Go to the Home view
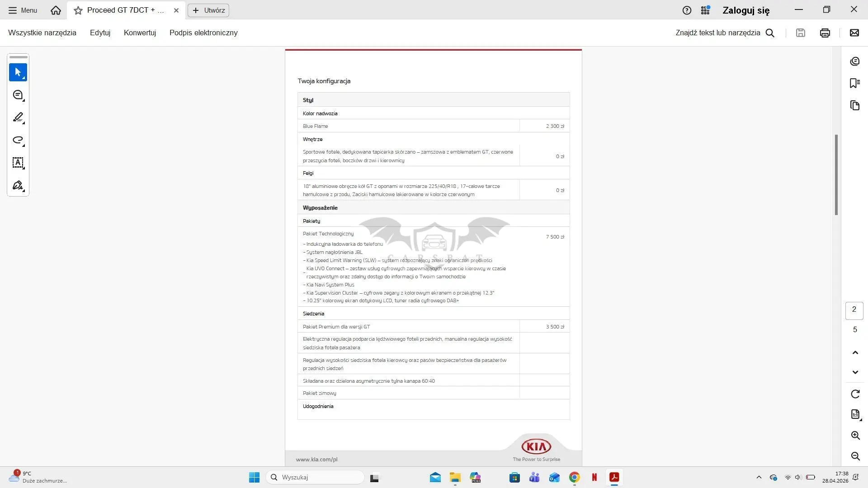 pyautogui.click(x=56, y=10)
